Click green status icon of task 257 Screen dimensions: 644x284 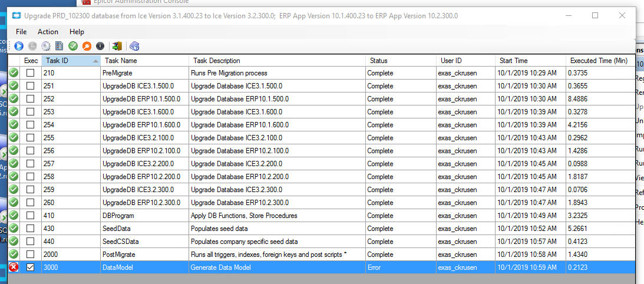pos(14,164)
